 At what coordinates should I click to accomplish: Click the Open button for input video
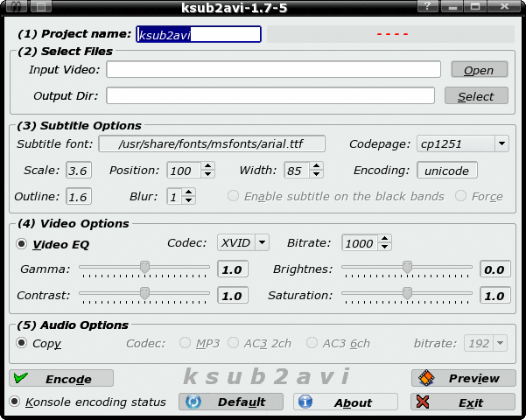point(479,70)
